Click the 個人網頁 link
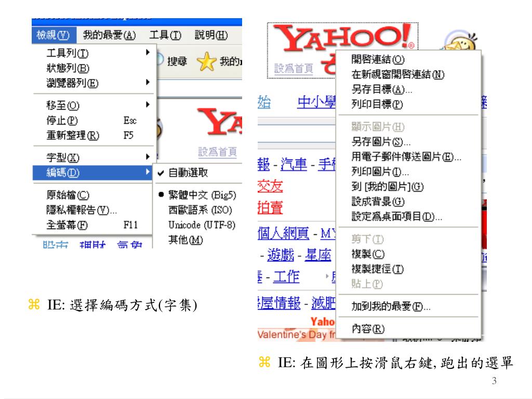The image size is (532, 399). pyautogui.click(x=284, y=233)
